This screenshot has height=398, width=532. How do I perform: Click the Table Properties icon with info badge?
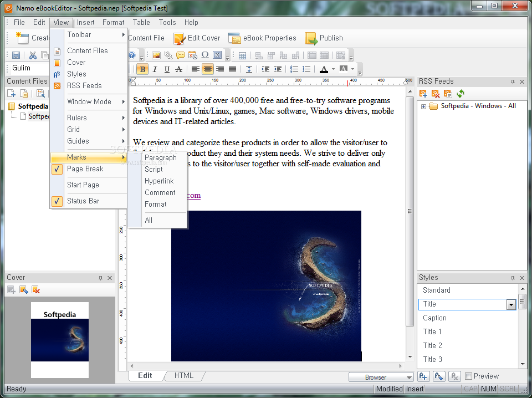click(341, 55)
